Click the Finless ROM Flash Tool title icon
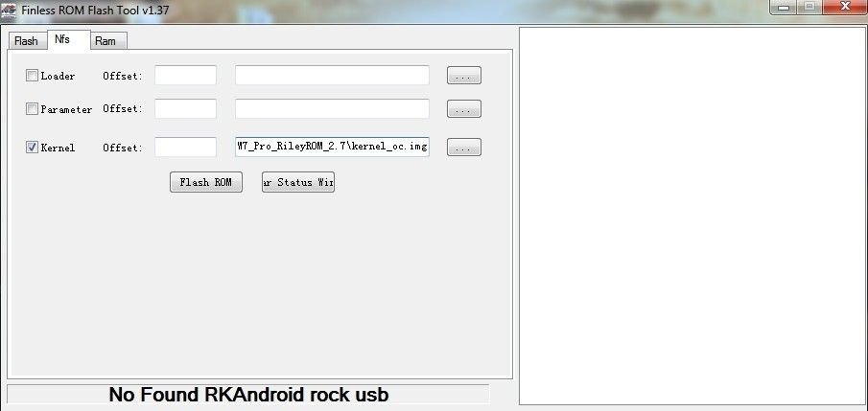Viewport: 868px width, 411px height. [x=9, y=10]
